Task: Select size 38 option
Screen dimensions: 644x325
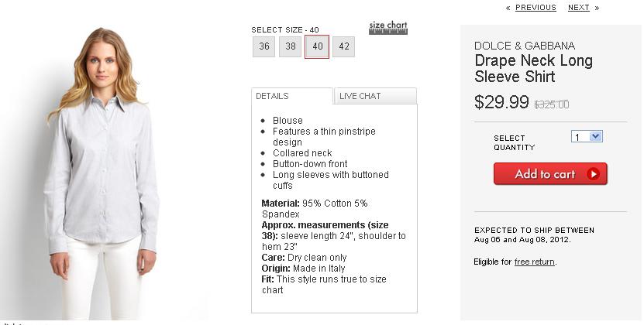Action: pos(291,46)
